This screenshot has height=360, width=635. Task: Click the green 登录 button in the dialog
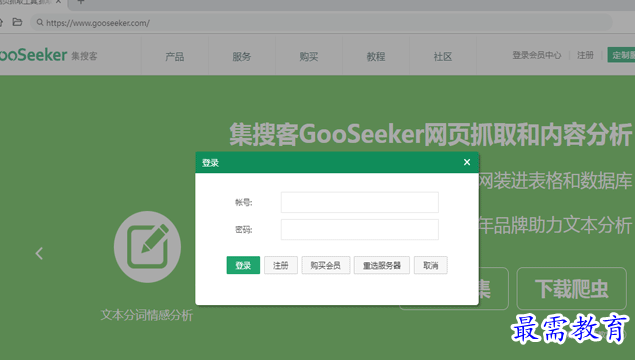pyautogui.click(x=243, y=265)
